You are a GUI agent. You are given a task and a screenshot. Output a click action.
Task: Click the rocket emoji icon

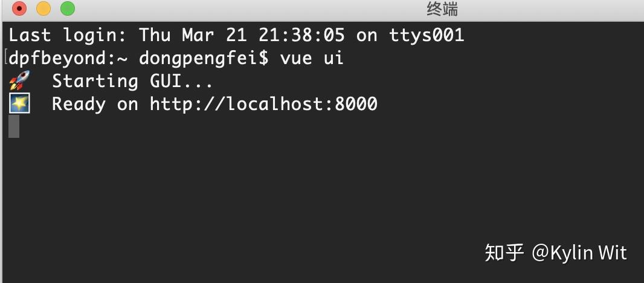point(19,80)
